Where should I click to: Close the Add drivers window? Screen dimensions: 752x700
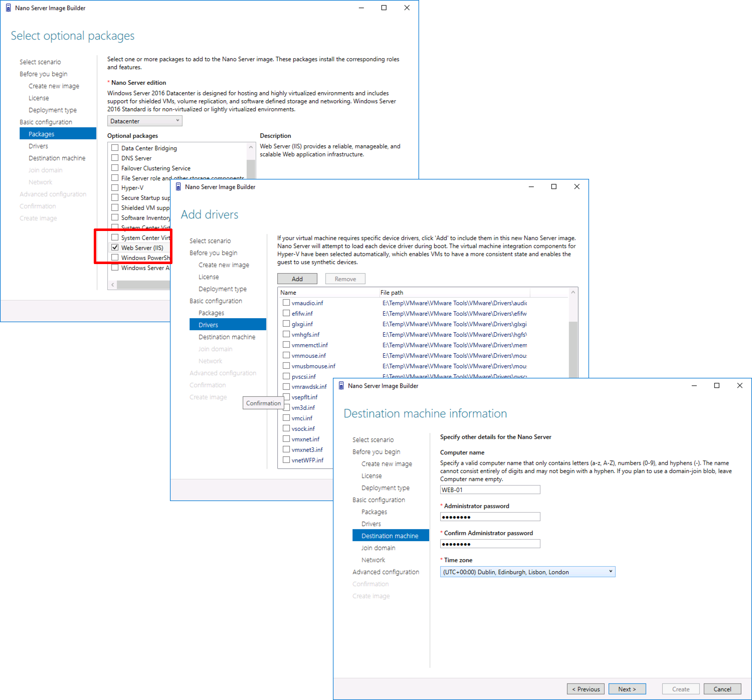coord(577,187)
